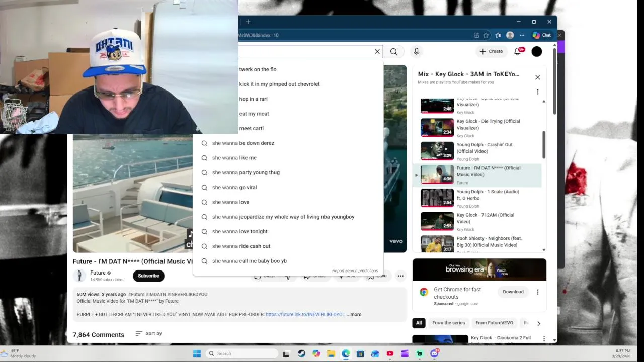
Task: Click the browsing era ad banner
Action: [x=479, y=269]
